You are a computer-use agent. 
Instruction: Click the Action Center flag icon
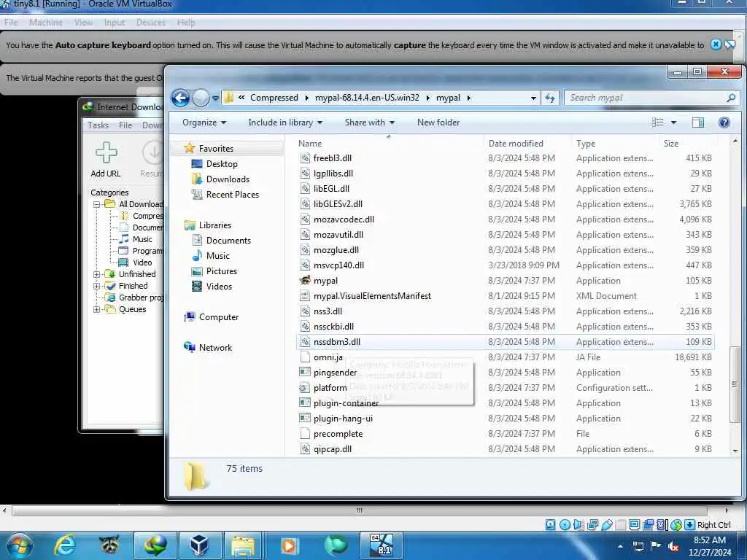(x=656, y=545)
